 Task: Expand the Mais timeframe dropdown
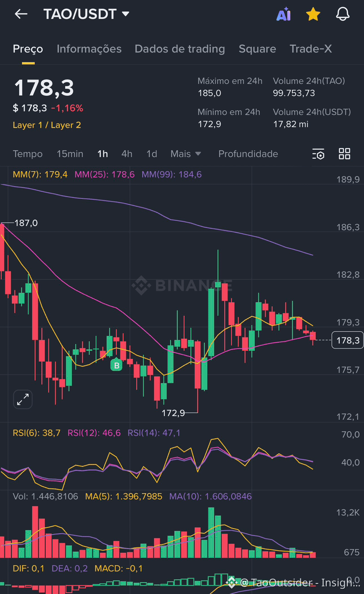click(186, 154)
